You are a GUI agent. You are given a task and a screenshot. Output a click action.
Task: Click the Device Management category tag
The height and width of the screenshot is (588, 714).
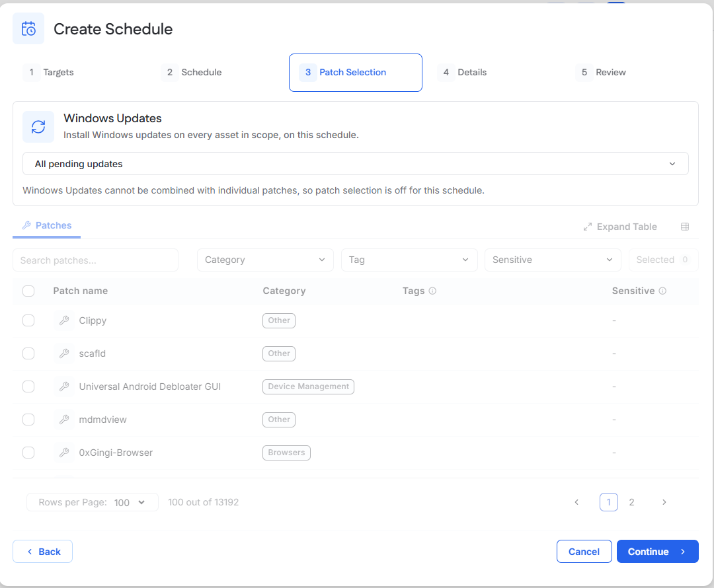click(308, 386)
